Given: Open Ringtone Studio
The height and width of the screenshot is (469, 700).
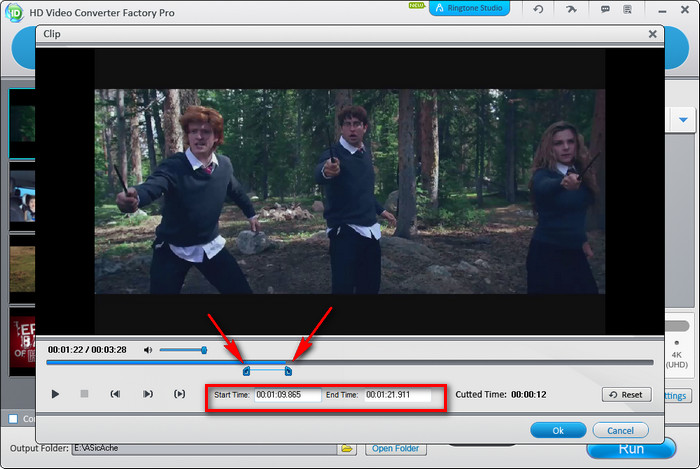Looking at the screenshot, I should pos(470,9).
